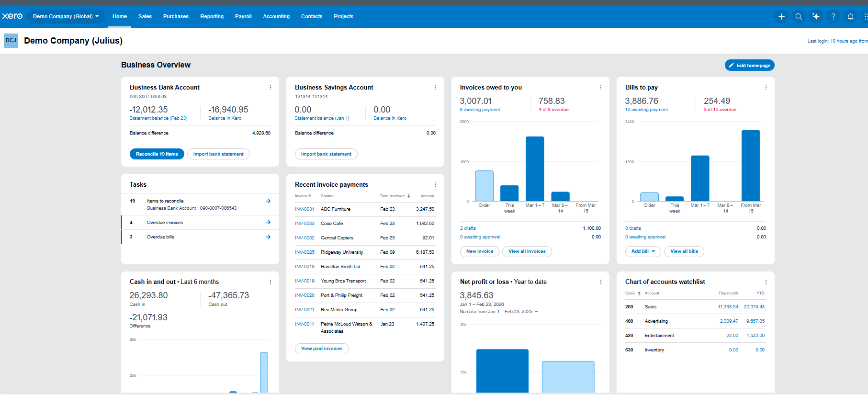Sort watchlist by Code arrow icon
The image size is (868, 395).
coord(639,293)
